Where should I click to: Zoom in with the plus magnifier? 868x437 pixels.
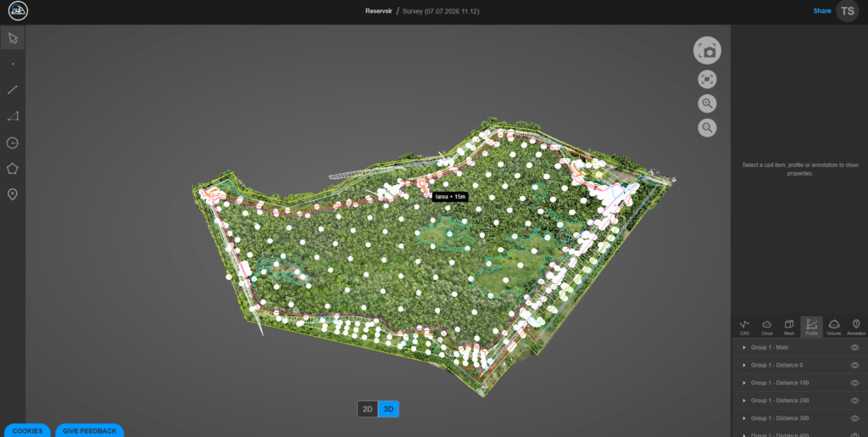707,104
